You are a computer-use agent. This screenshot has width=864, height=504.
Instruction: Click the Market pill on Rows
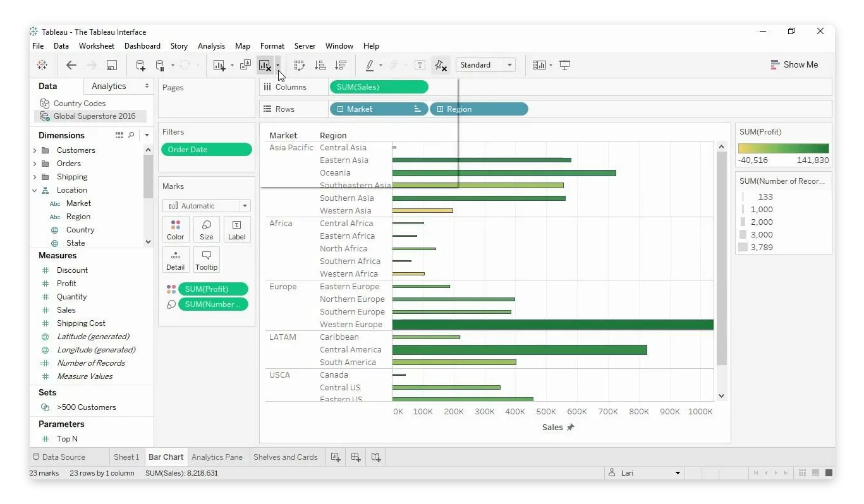(x=379, y=109)
